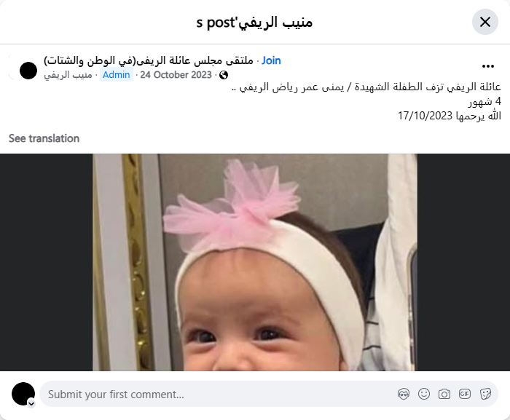Open author منيب الريفي's profile name link
The width and height of the screenshot is (510, 420).
(x=68, y=75)
